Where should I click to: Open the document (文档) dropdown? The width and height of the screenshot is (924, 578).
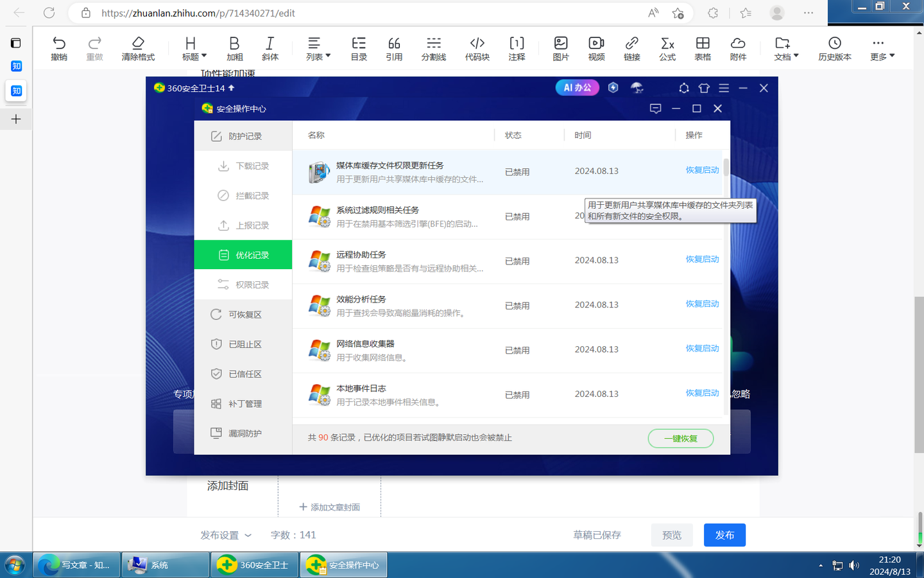click(x=786, y=49)
